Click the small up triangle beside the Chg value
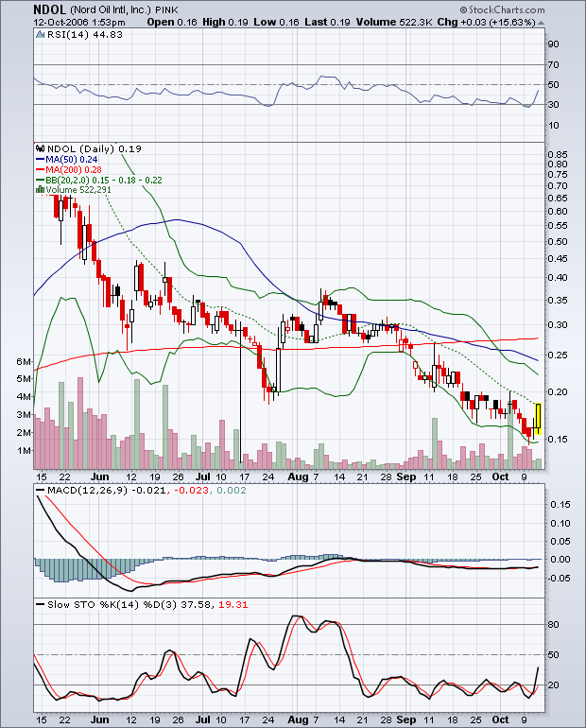 (x=541, y=23)
